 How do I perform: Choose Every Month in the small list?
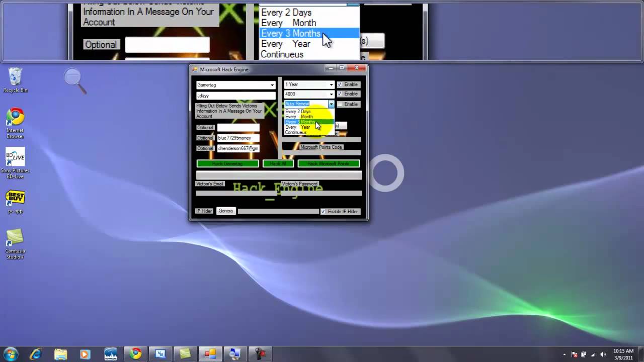(x=309, y=117)
